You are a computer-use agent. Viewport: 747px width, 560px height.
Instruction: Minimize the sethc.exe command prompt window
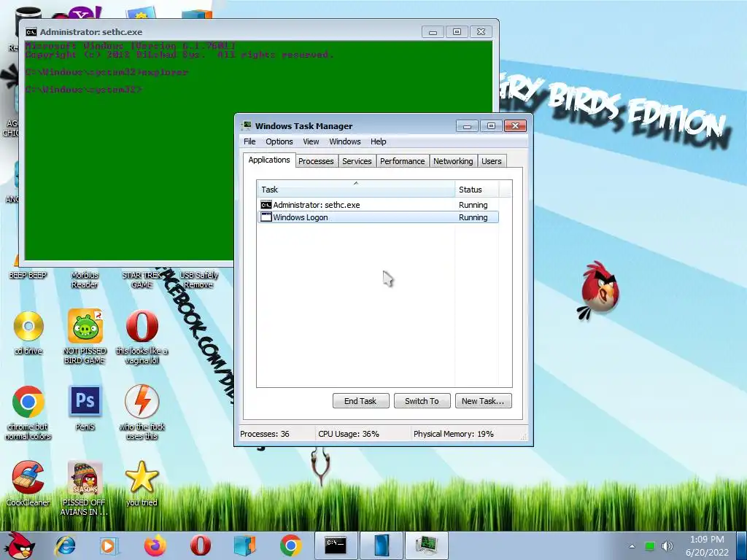tap(433, 32)
